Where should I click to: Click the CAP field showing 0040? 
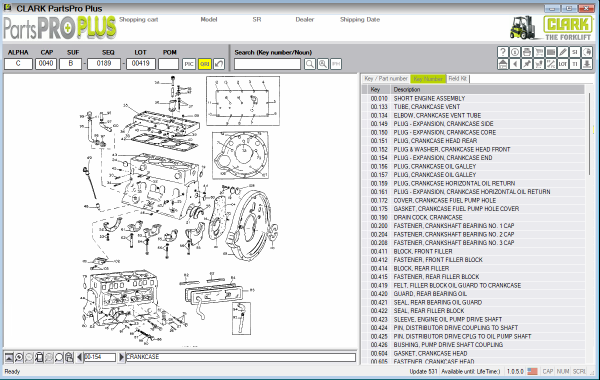tap(46, 64)
